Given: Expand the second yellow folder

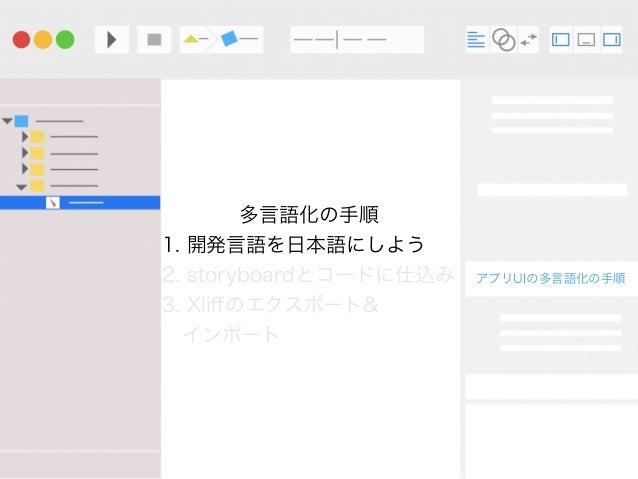Looking at the screenshot, I should click(25, 153).
